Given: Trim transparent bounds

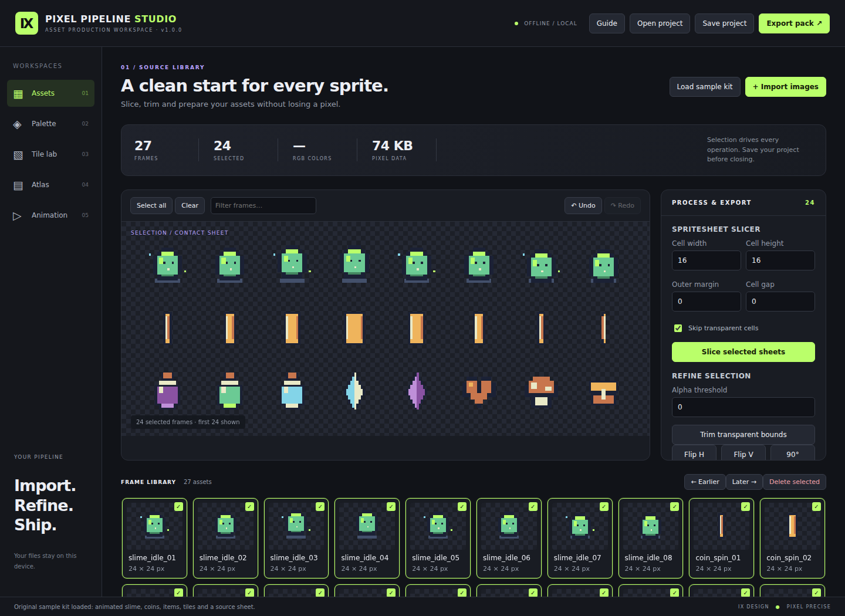Looking at the screenshot, I should point(743,435).
